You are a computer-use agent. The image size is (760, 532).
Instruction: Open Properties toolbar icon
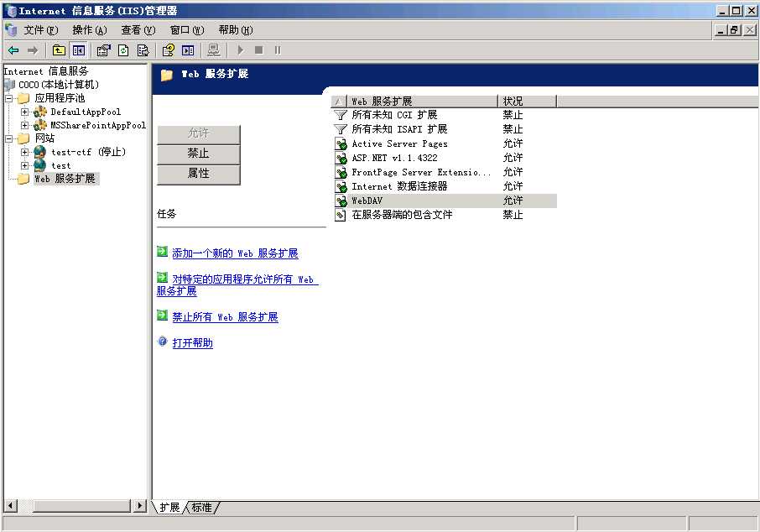[x=103, y=50]
